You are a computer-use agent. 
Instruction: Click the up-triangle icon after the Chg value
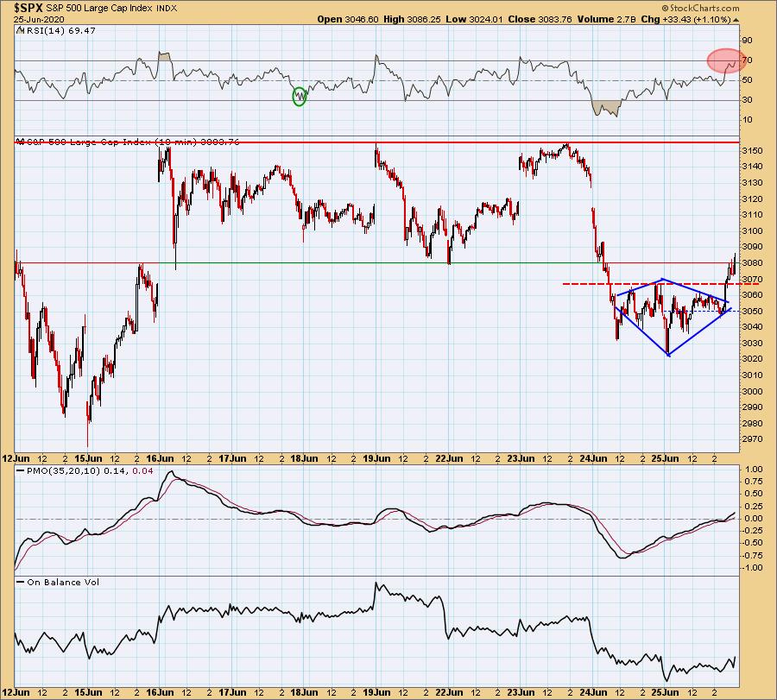coord(736,20)
